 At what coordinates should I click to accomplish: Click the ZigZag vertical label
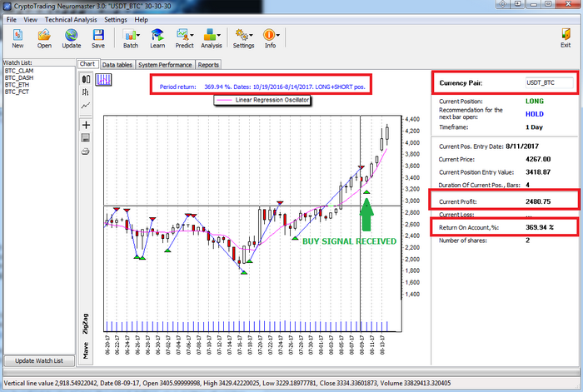point(86,323)
